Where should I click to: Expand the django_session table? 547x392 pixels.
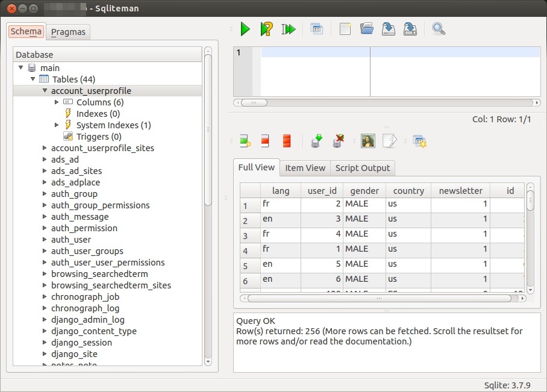tap(45, 343)
